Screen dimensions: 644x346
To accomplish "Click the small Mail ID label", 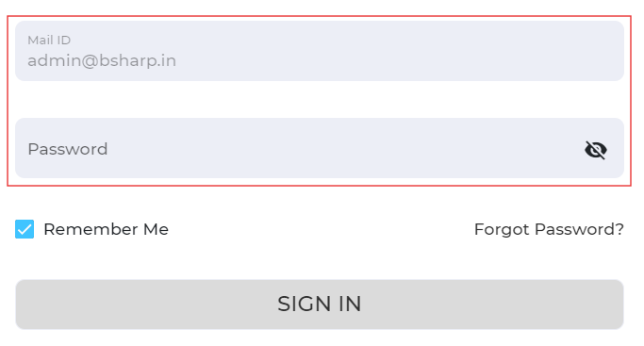I will (49, 41).
